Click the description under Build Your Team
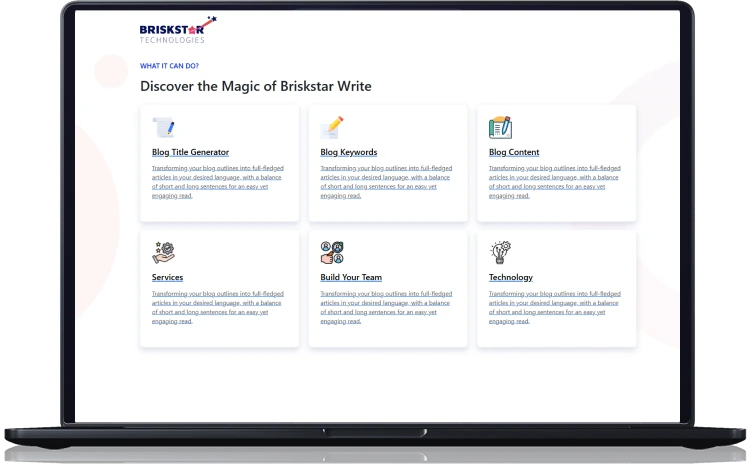The height and width of the screenshot is (464, 751). (x=386, y=307)
